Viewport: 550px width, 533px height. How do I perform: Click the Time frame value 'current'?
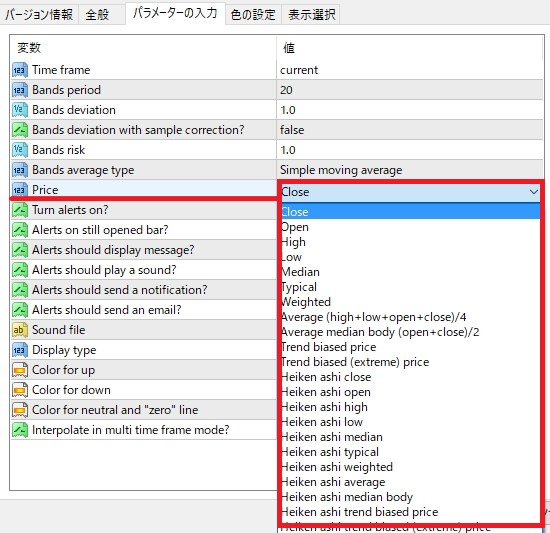tap(299, 70)
